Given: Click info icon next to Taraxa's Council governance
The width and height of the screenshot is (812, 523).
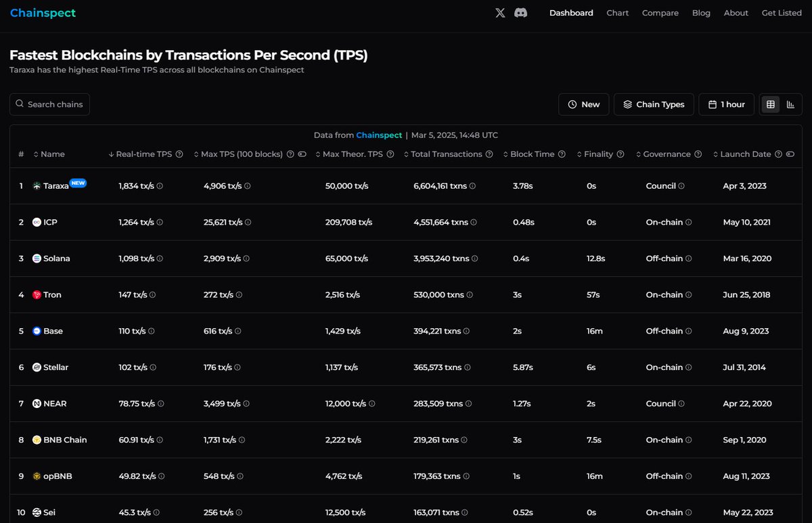Looking at the screenshot, I should (x=681, y=186).
